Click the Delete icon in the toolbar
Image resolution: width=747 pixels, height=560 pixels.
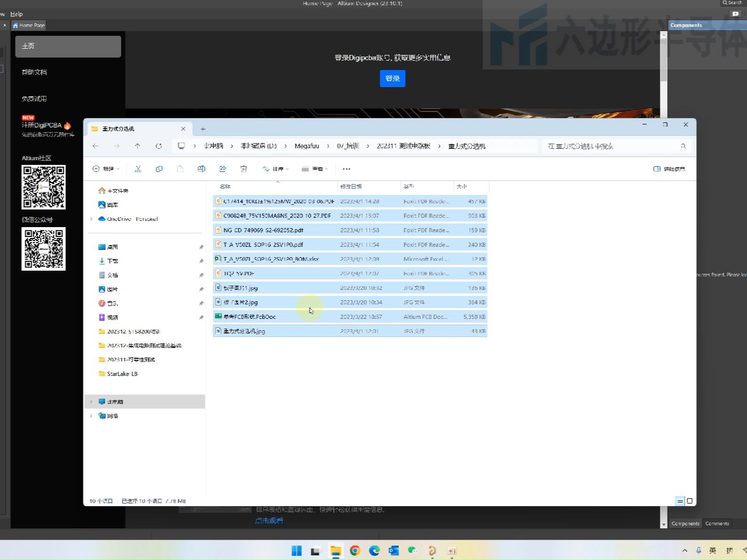coord(244,169)
